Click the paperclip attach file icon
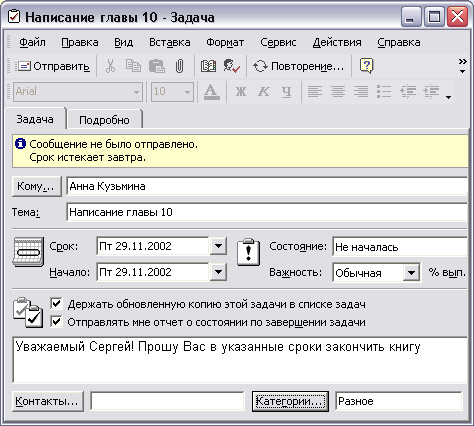 click(179, 66)
